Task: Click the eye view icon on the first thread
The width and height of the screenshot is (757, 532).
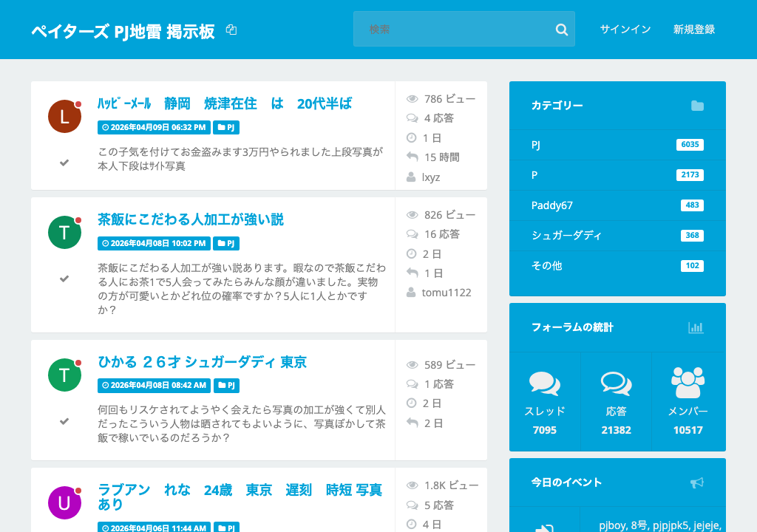Action: pyautogui.click(x=412, y=98)
